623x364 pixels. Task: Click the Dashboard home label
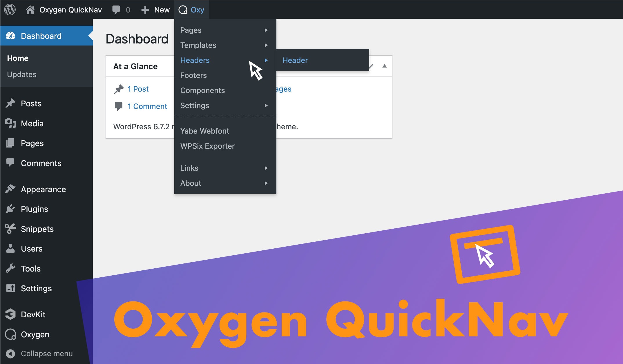pyautogui.click(x=17, y=58)
